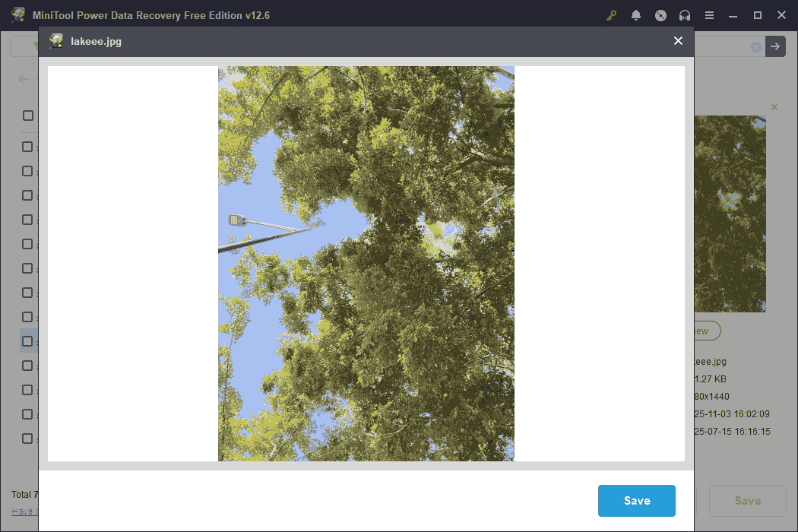The image size is (798, 532).
Task: Click the bootable media disc icon
Action: coord(660,14)
